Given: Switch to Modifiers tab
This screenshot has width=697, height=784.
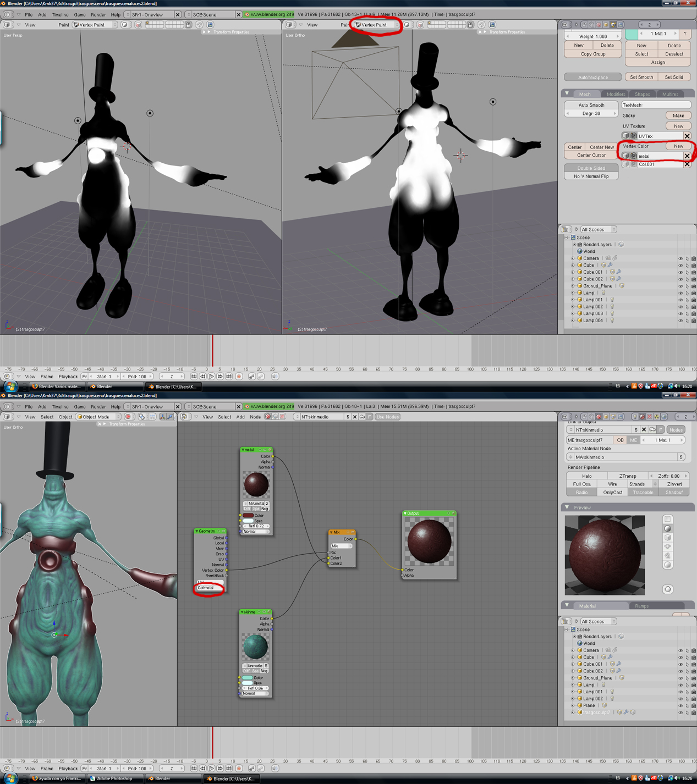Looking at the screenshot, I should click(616, 94).
